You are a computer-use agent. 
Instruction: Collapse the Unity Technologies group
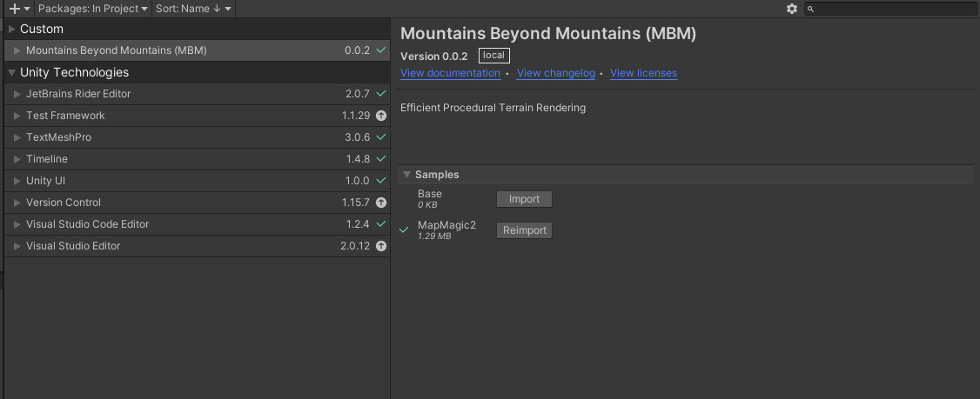coord(12,72)
